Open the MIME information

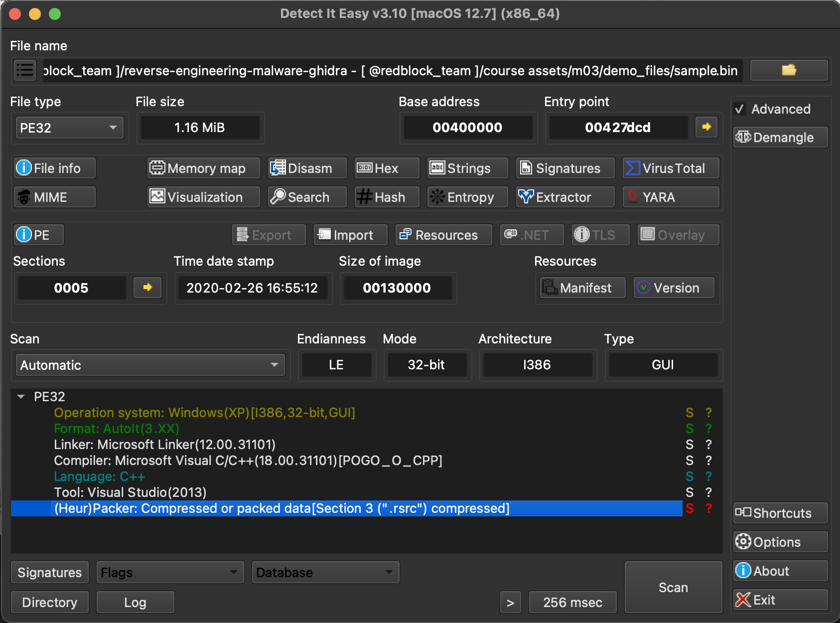pos(54,197)
